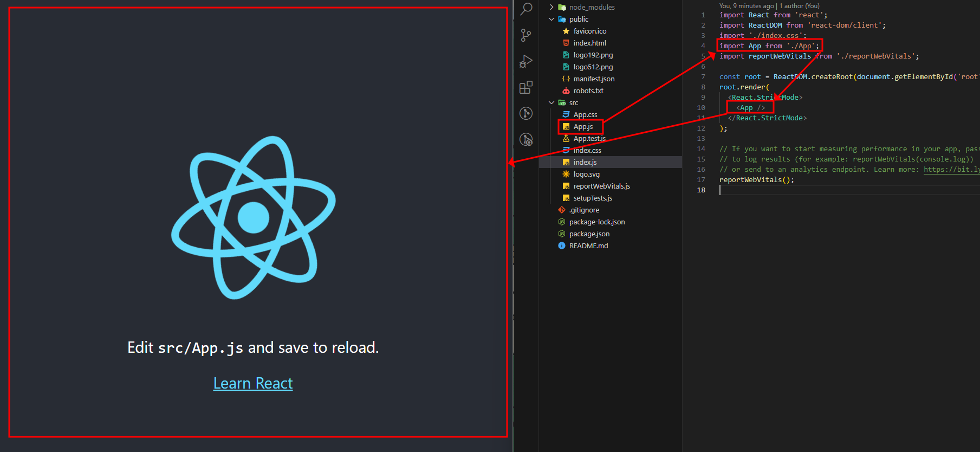This screenshot has width=980, height=452.
Task: Click the git icon of .gitignore
Action: pyautogui.click(x=562, y=210)
